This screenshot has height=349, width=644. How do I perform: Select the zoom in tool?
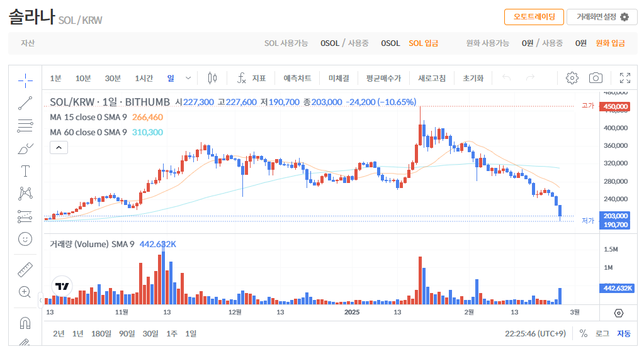tap(25, 292)
